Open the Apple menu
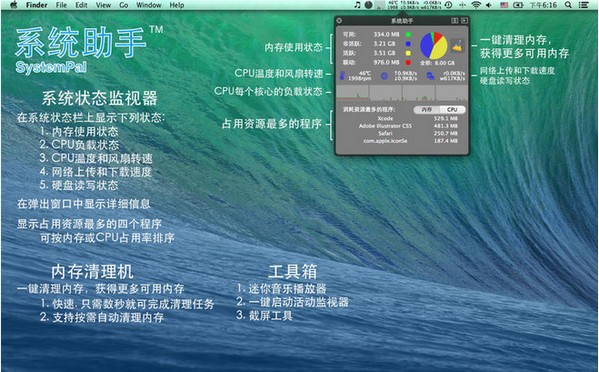Screen dimensions: 599x372 (13, 5)
